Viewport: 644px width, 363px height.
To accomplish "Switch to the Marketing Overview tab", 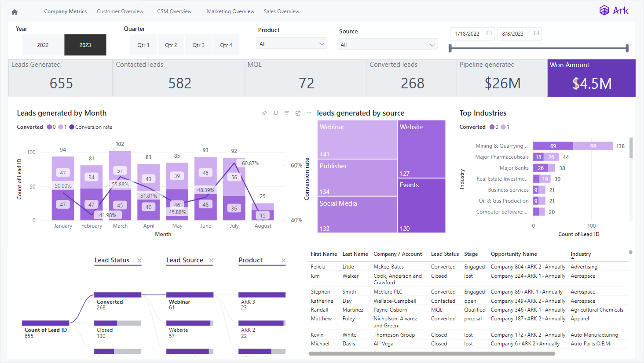I will tap(231, 11).
